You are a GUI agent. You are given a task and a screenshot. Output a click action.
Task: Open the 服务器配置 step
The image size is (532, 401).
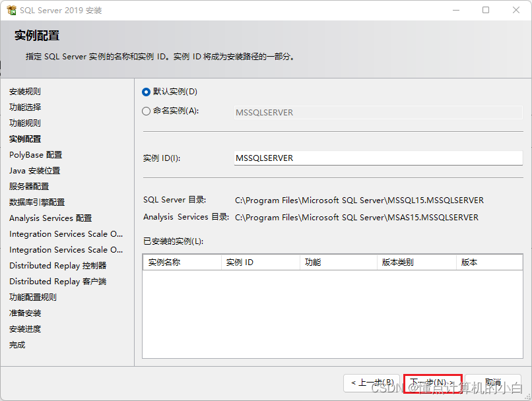coord(29,187)
